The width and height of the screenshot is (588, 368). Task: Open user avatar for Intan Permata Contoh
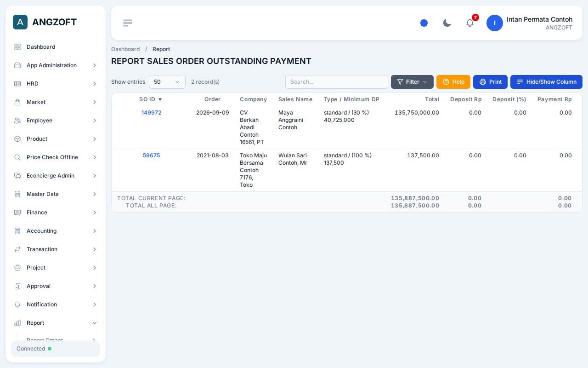click(495, 23)
